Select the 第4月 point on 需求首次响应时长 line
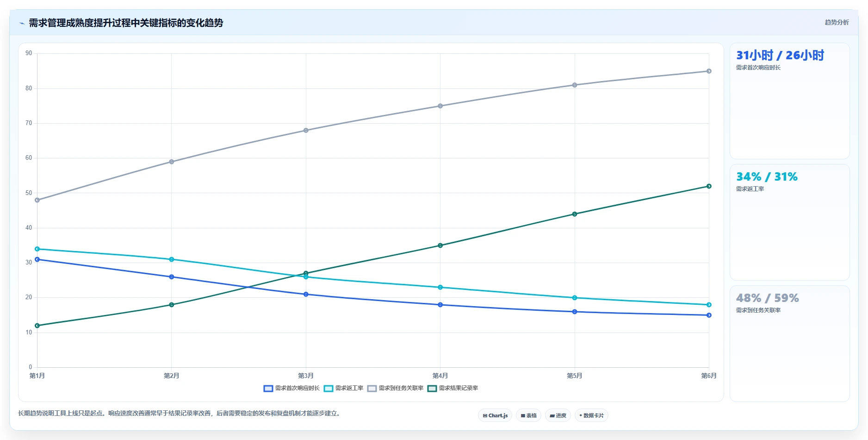 tap(440, 305)
